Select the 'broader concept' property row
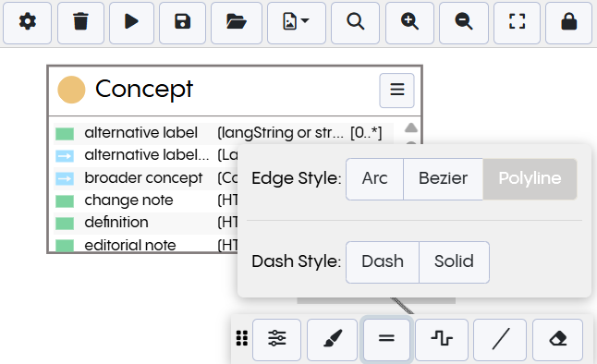The width and height of the screenshot is (597, 364). point(146,178)
